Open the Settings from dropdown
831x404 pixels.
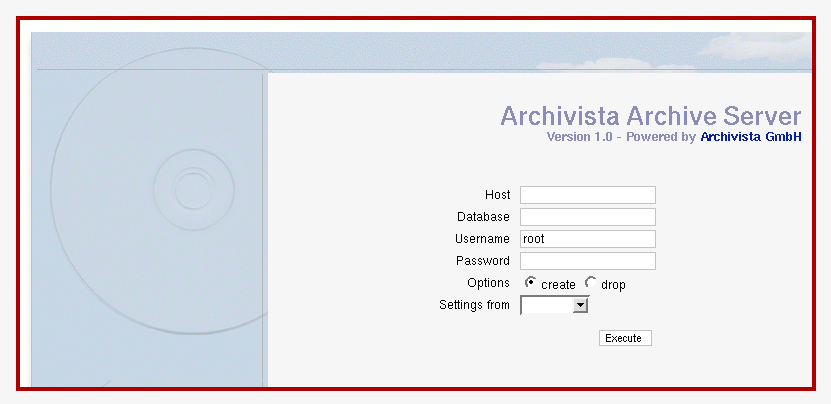pos(554,305)
